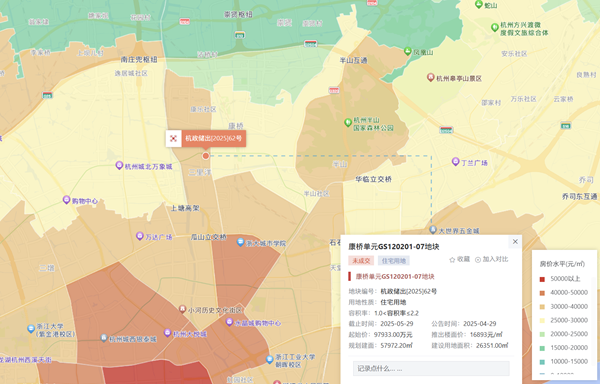Click the crosshair locate icon on the parcel label
The height and width of the screenshot is (384, 600).
pyautogui.click(x=173, y=138)
